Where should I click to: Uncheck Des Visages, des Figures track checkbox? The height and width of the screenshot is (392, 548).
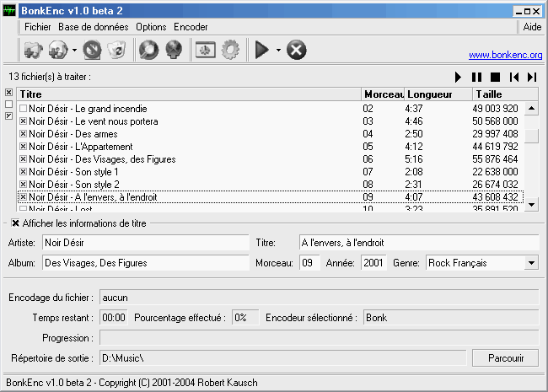(x=23, y=159)
